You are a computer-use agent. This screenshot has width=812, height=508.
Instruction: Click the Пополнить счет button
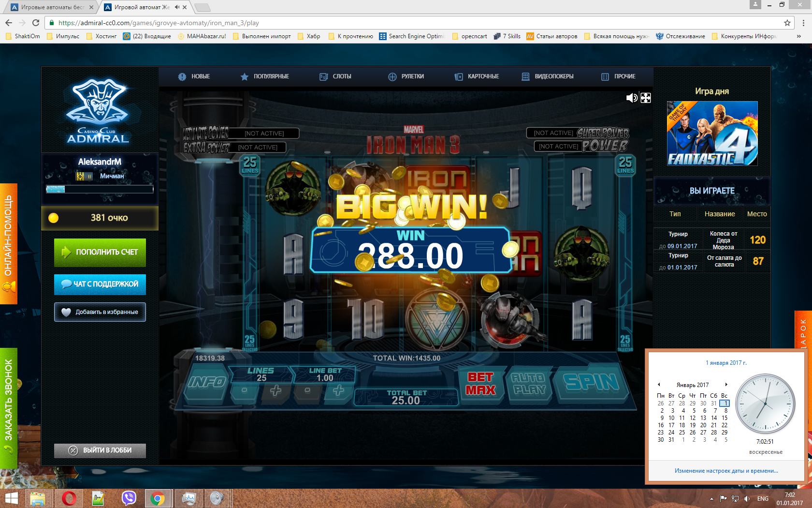(100, 252)
